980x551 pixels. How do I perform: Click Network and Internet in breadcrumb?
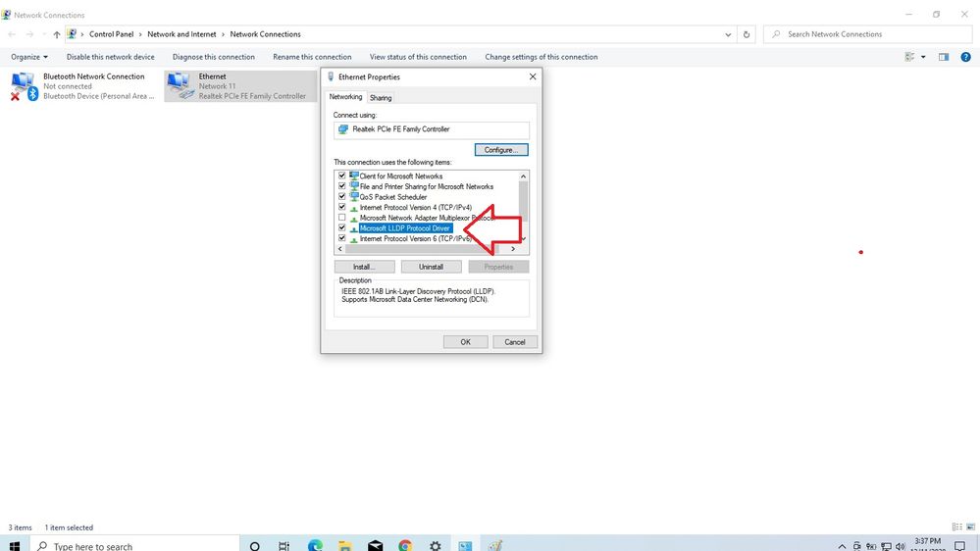(x=181, y=34)
